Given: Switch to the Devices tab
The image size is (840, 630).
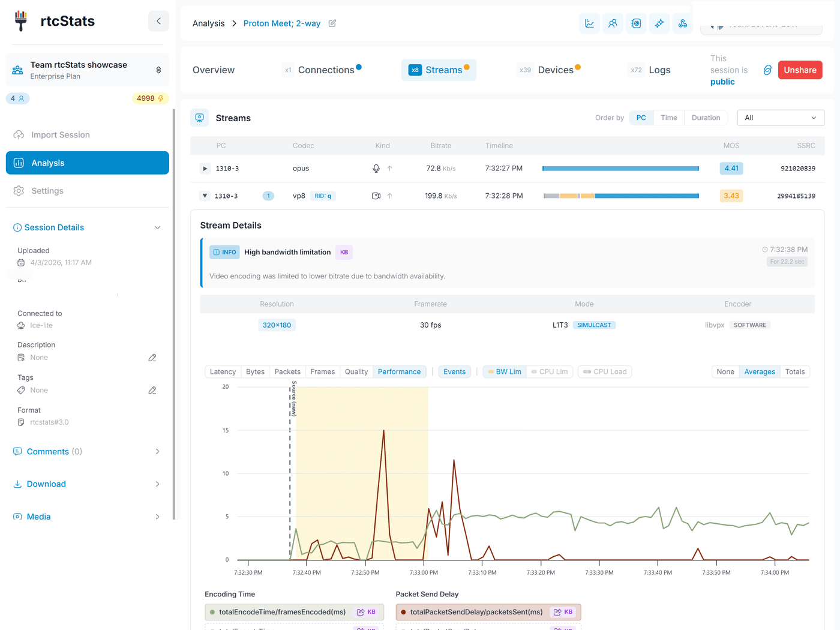Looking at the screenshot, I should coord(549,70).
